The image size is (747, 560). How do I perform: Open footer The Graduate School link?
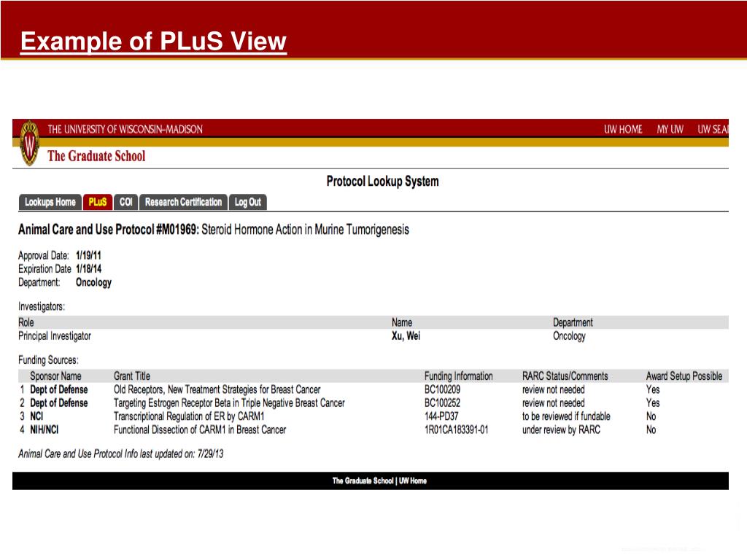coord(363,481)
